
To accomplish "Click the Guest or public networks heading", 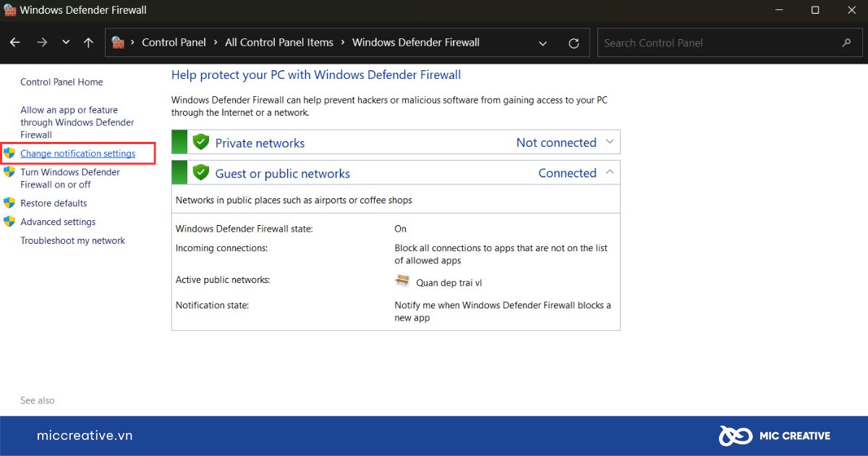I will [283, 174].
